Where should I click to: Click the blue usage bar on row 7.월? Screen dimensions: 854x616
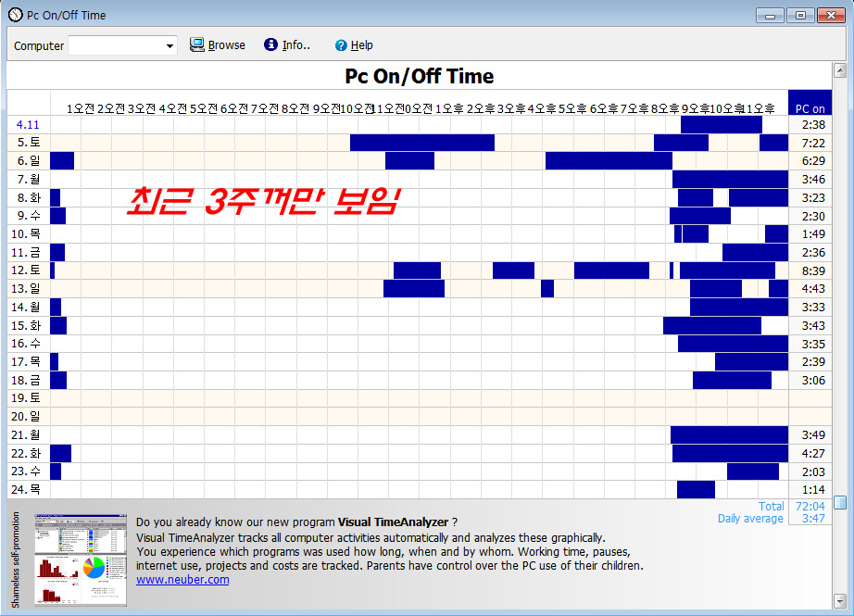tap(730, 179)
